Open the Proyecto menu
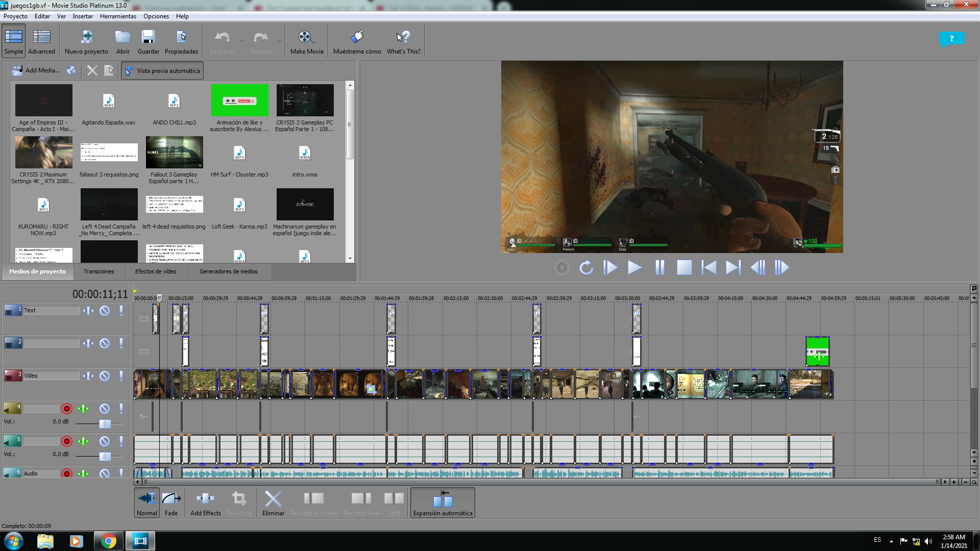The width and height of the screenshot is (980, 551). (15, 16)
